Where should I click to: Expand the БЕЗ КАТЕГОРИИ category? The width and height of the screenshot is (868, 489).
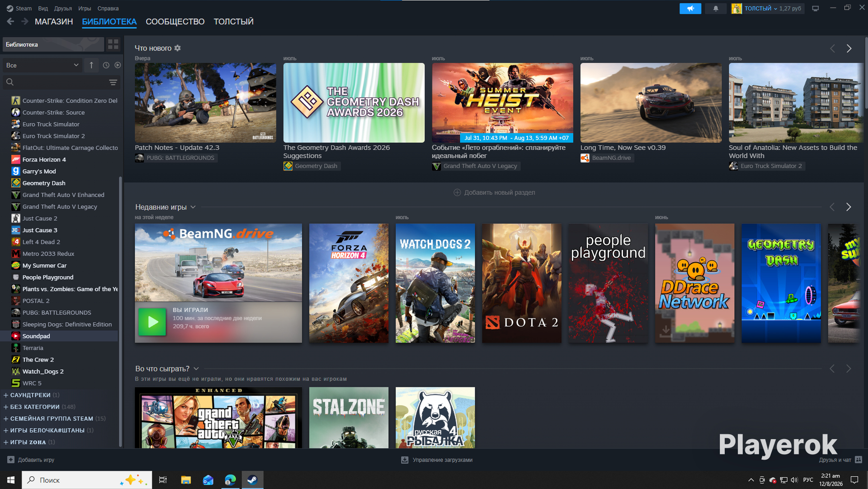35,407
